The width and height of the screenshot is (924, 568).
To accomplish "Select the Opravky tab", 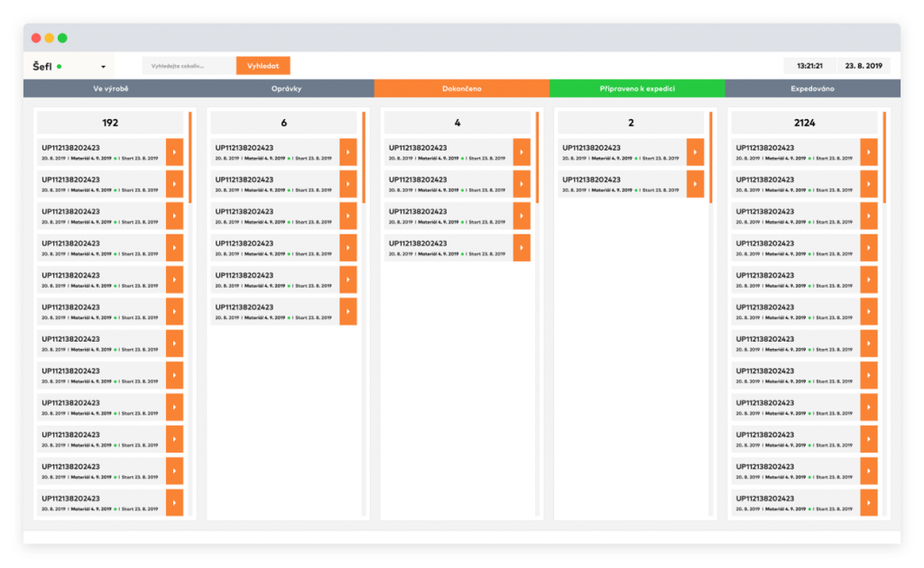I will tap(286, 89).
